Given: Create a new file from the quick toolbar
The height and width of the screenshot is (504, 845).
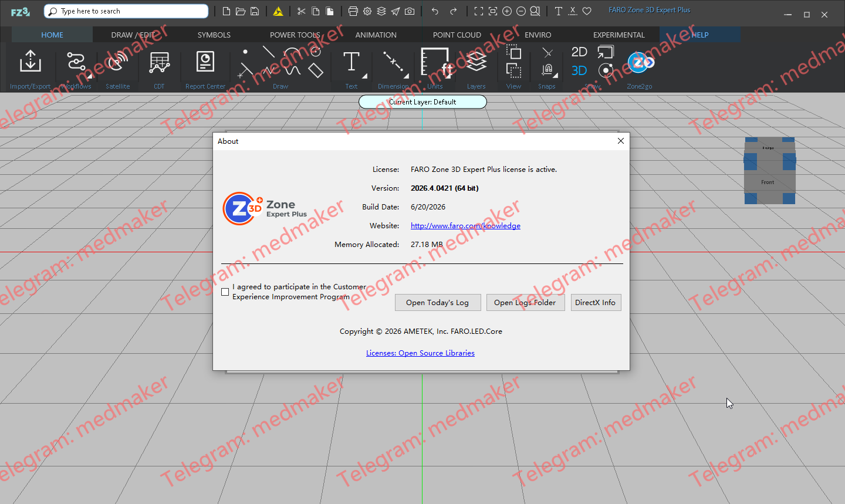Looking at the screenshot, I should click(x=227, y=11).
